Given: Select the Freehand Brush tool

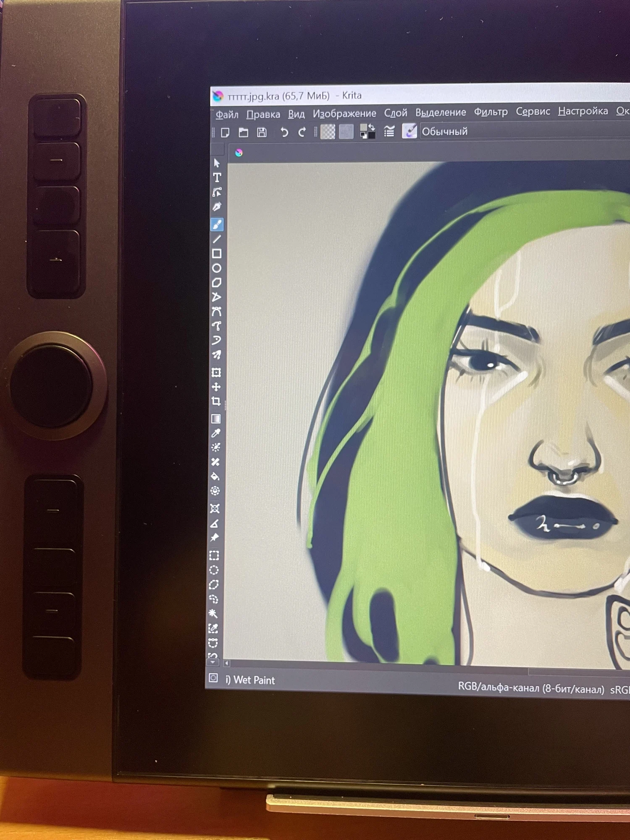Looking at the screenshot, I should (x=217, y=225).
